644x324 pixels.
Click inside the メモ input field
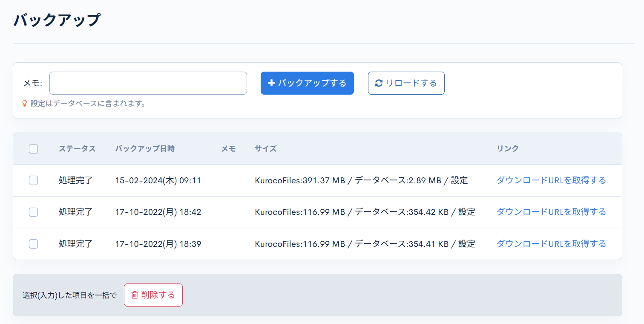coord(148,83)
